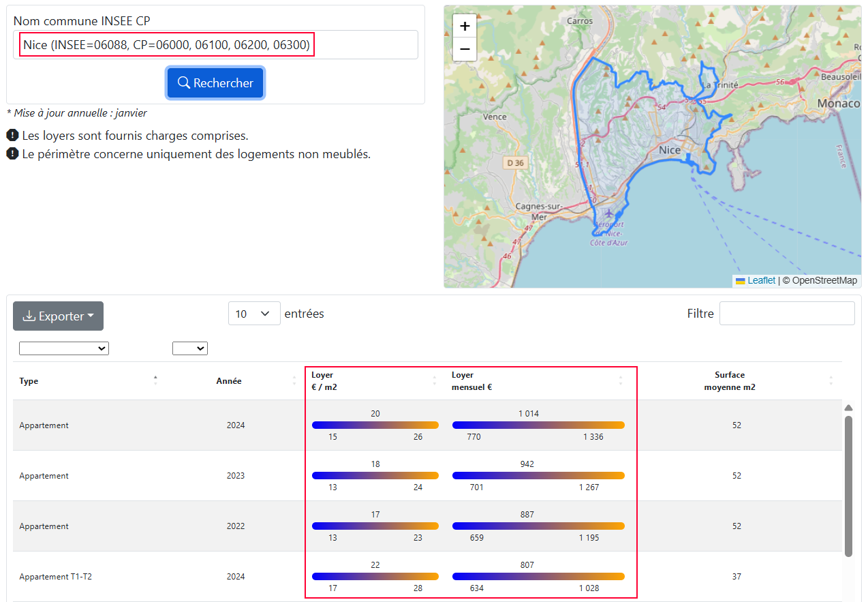Open the entries count dropdown showing 10
The image size is (868, 602).
pos(254,313)
